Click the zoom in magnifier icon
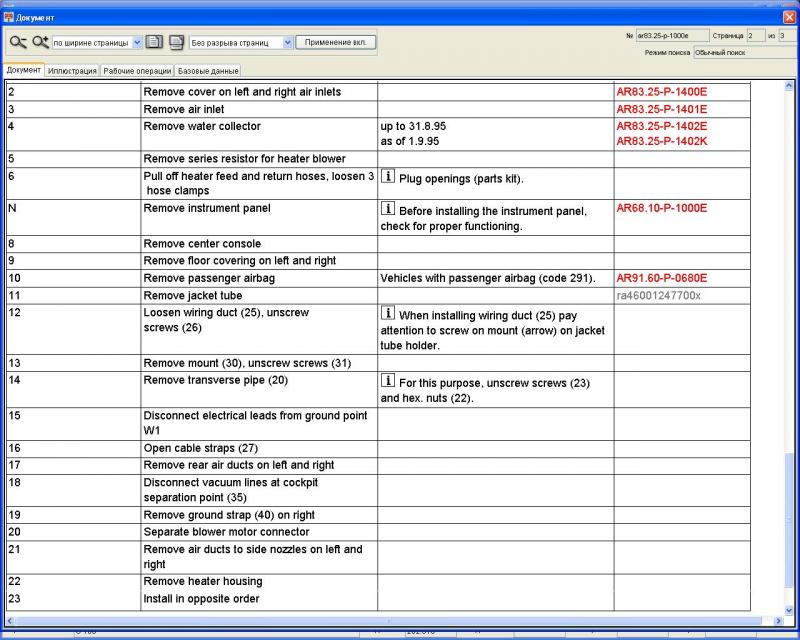 [x=41, y=42]
